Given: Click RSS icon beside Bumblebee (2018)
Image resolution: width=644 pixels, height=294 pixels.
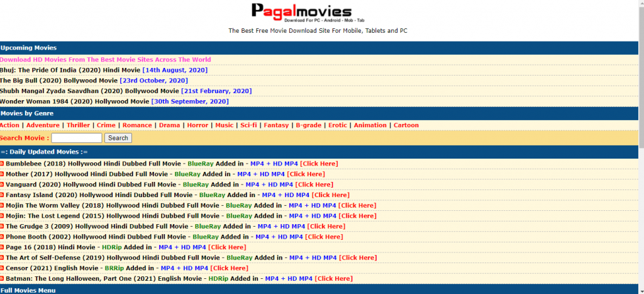Looking at the screenshot, I should (2, 164).
